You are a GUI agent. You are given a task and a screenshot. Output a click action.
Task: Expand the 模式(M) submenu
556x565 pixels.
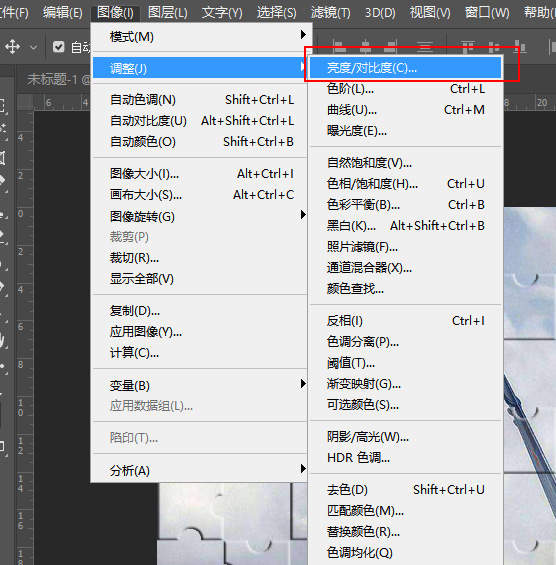pyautogui.click(x=200, y=36)
